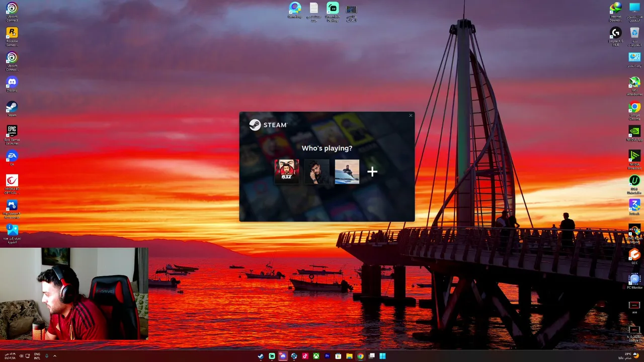Viewport: 644px width, 362px height.
Task: Select the first Steam profile avatar with red background
Action: pyautogui.click(x=286, y=171)
